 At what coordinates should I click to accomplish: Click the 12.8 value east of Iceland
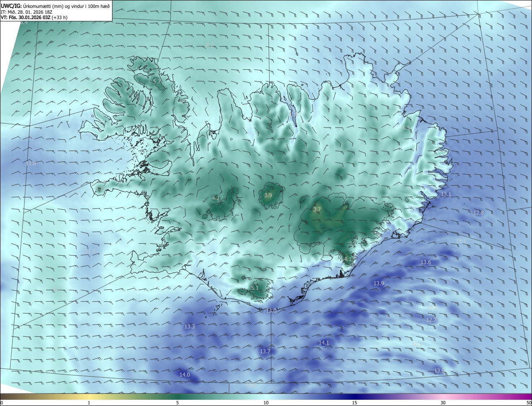pyautogui.click(x=478, y=213)
